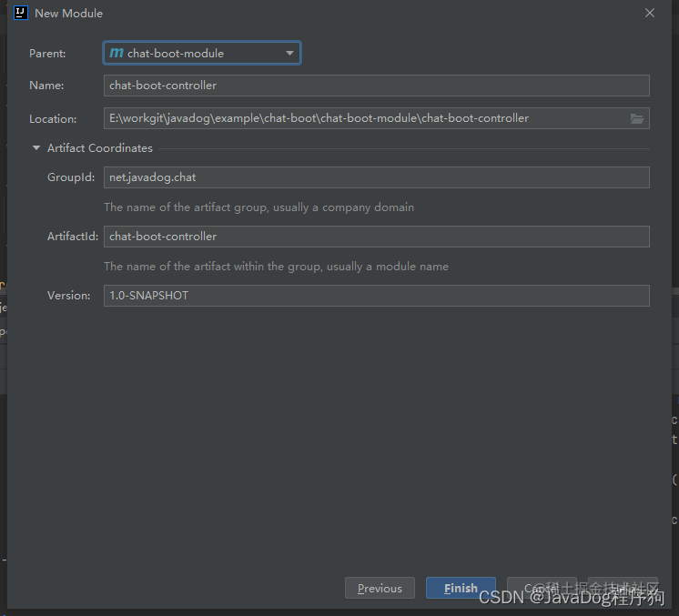Open the Parent dropdown arrow

click(289, 53)
